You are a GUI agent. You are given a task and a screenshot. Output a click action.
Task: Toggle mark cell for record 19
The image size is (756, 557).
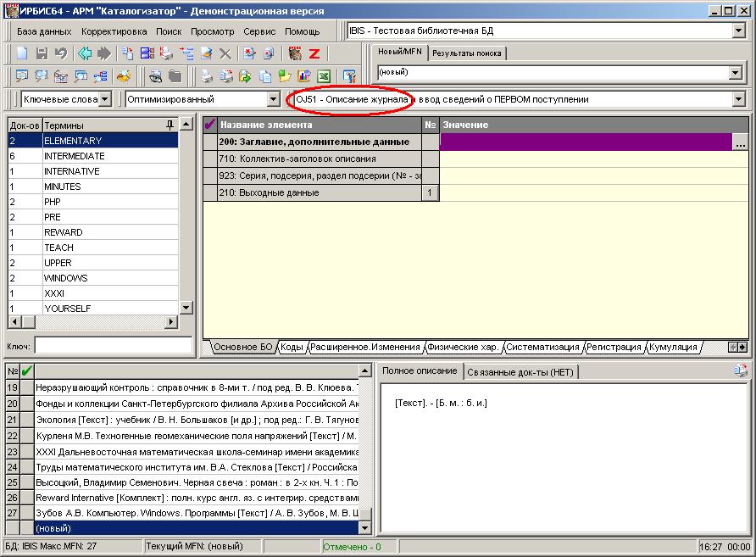[x=27, y=387]
